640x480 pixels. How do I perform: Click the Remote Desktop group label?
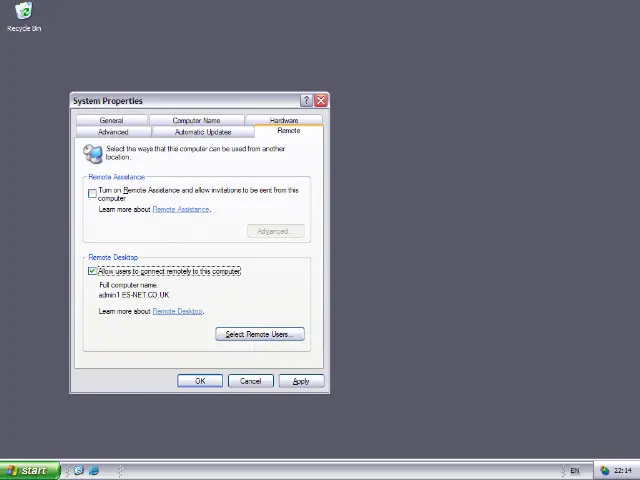pyautogui.click(x=113, y=258)
